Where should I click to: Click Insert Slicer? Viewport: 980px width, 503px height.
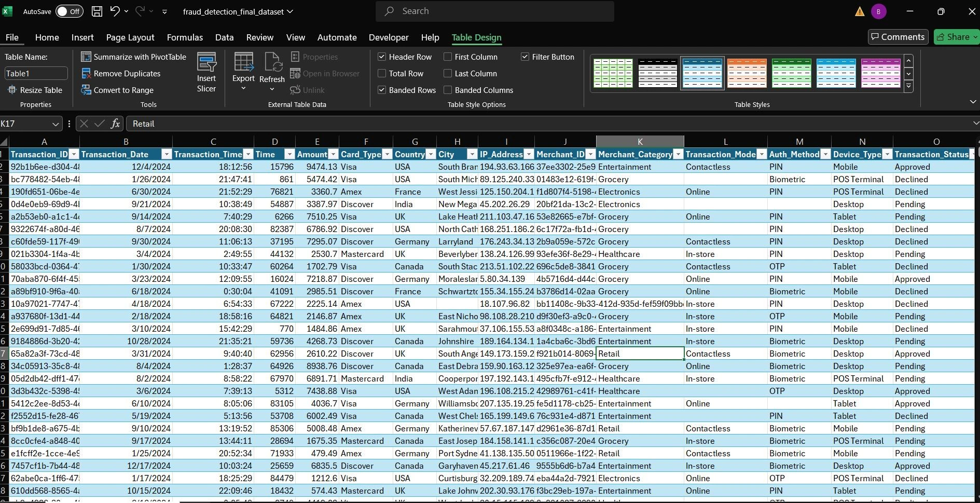(x=206, y=73)
